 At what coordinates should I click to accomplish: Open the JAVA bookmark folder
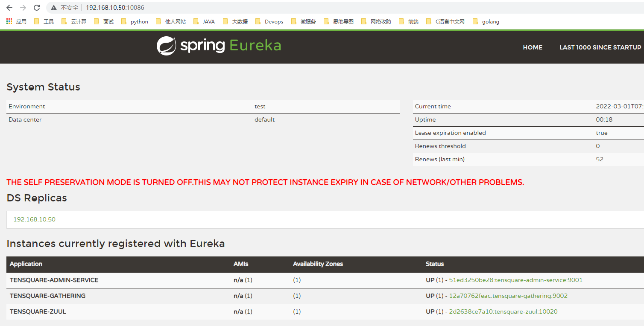(204, 21)
